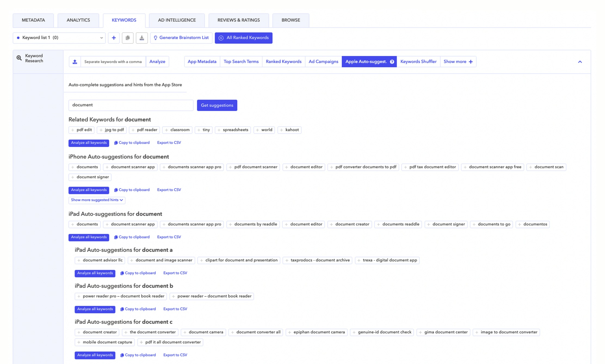
Task: Open the Top Search Terms tab
Action: [x=241, y=62]
